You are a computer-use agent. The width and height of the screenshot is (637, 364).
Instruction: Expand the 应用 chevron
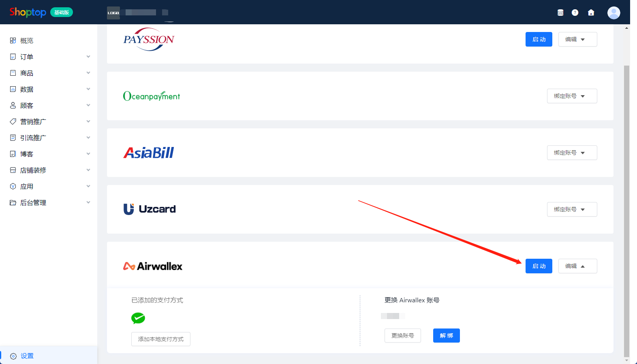tap(88, 186)
